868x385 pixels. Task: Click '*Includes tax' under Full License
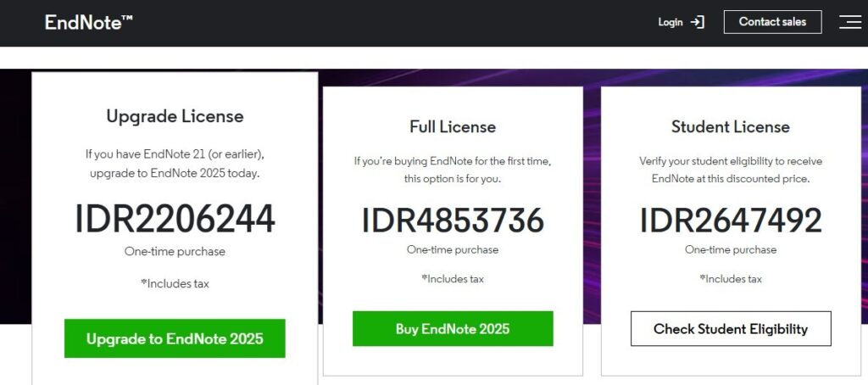453,279
